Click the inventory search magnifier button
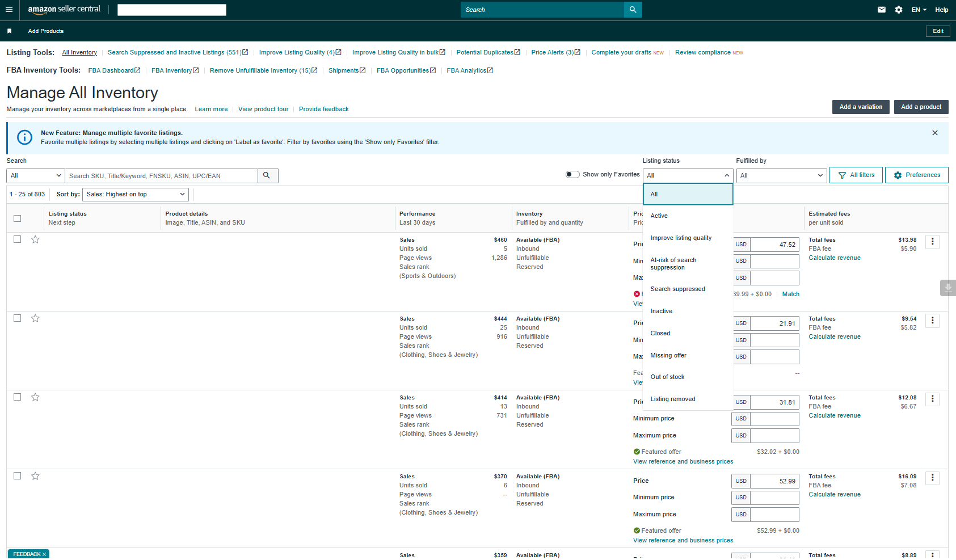This screenshot has height=560, width=956. tap(267, 176)
